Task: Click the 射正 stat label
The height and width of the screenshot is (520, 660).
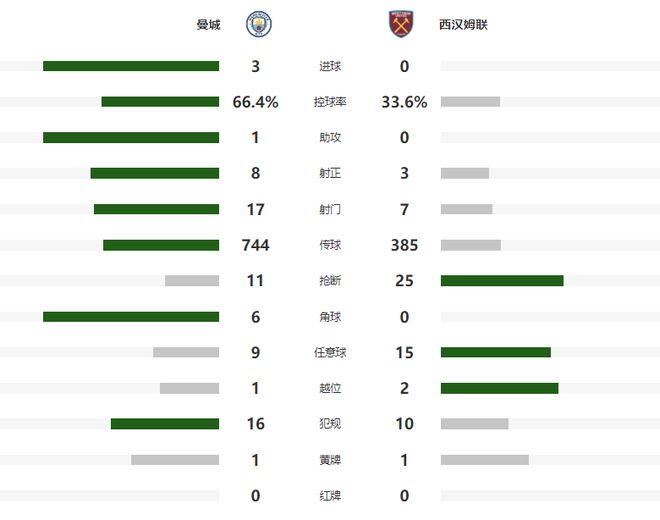Action: tap(330, 174)
